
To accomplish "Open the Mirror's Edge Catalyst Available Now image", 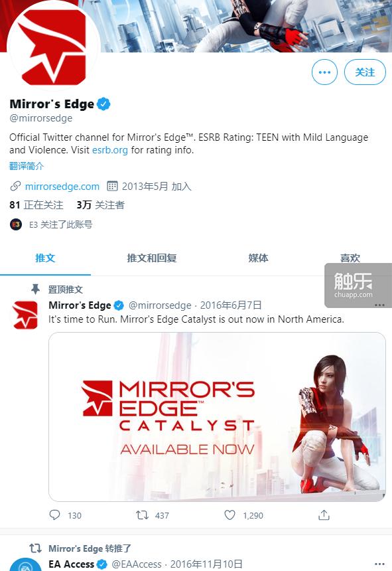I will (217, 417).
